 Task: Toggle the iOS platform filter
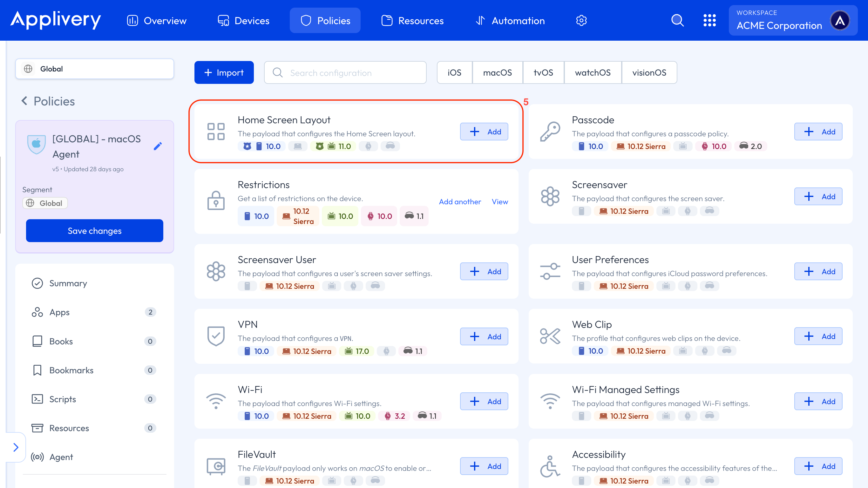(454, 72)
